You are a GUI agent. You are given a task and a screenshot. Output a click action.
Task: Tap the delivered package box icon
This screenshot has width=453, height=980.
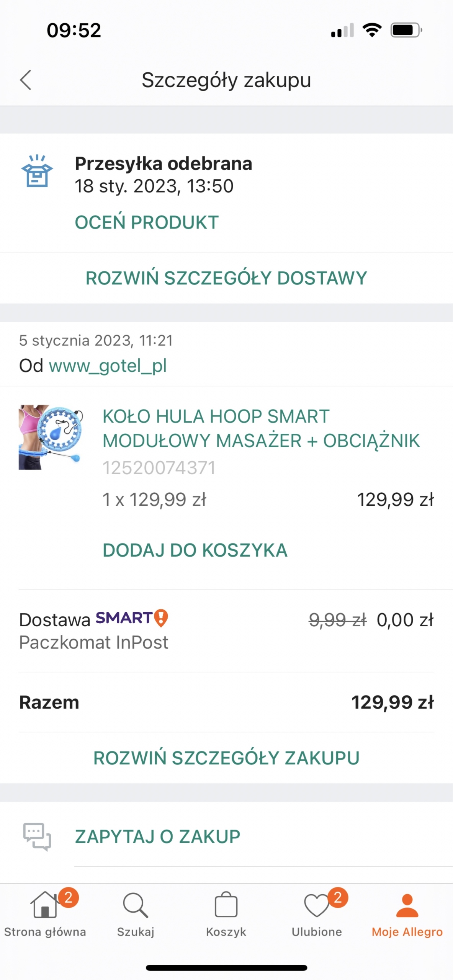[x=37, y=171]
